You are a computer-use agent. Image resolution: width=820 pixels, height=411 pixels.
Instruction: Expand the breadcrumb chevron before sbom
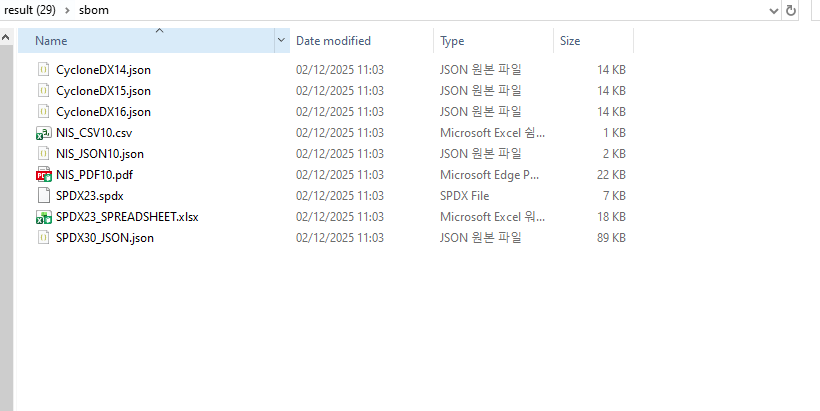(x=67, y=10)
